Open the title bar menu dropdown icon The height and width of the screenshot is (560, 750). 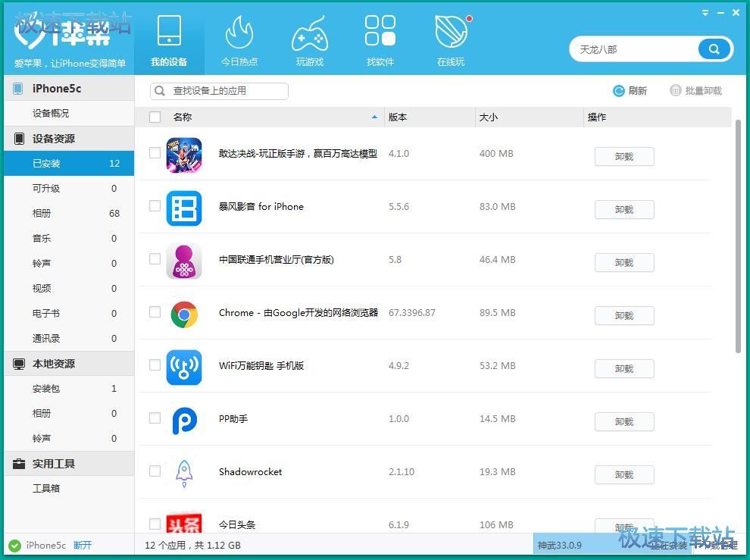[x=705, y=13]
